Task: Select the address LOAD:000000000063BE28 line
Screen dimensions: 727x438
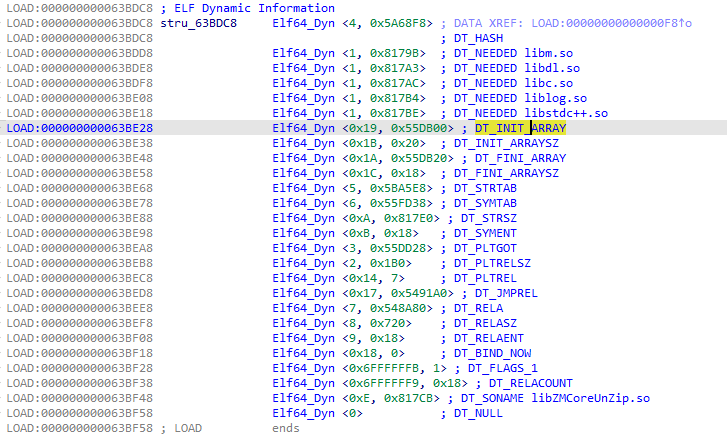Action: (x=79, y=128)
